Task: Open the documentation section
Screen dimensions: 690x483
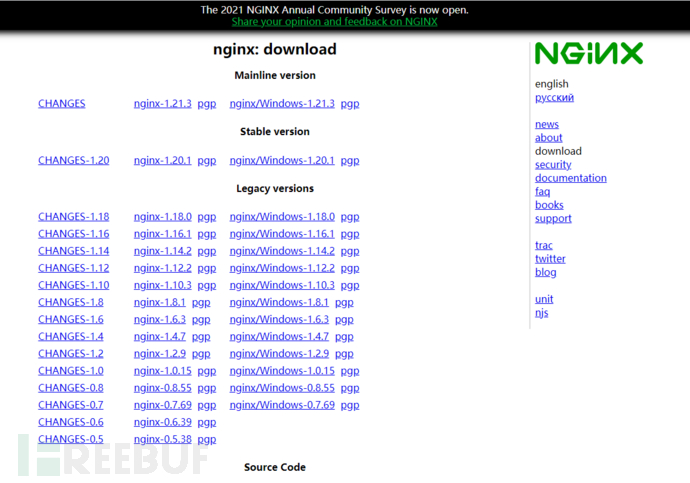Action: click(x=570, y=178)
